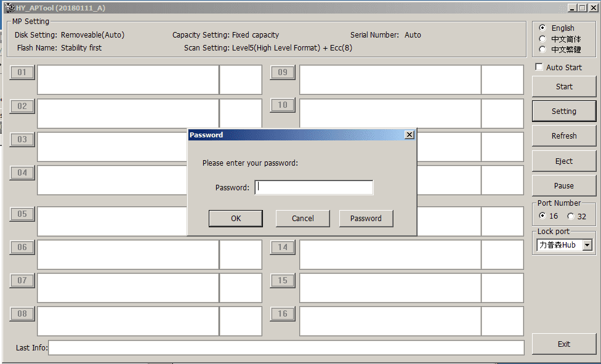The image size is (601, 364).
Task: Click the Password input field
Action: [x=314, y=187]
